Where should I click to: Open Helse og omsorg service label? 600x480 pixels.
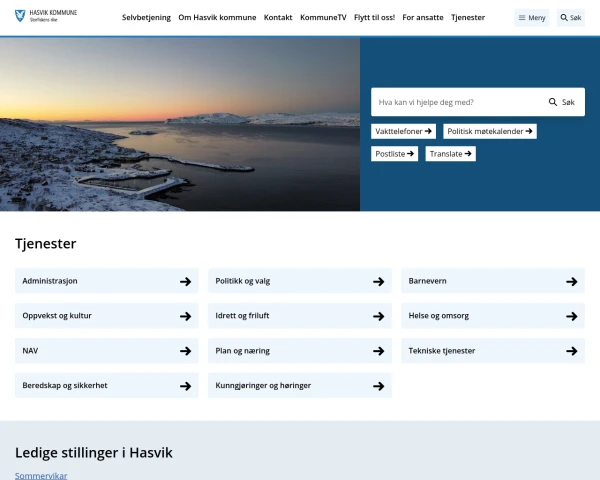pos(439,316)
